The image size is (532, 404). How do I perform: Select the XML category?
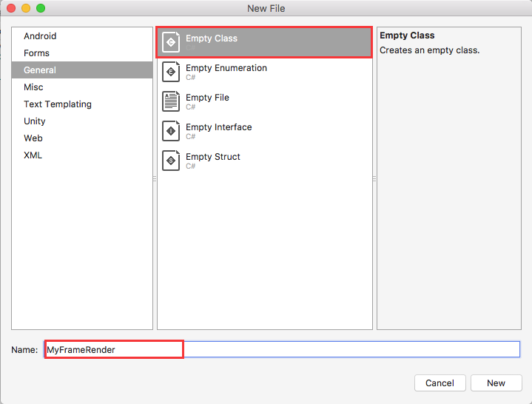pos(33,155)
